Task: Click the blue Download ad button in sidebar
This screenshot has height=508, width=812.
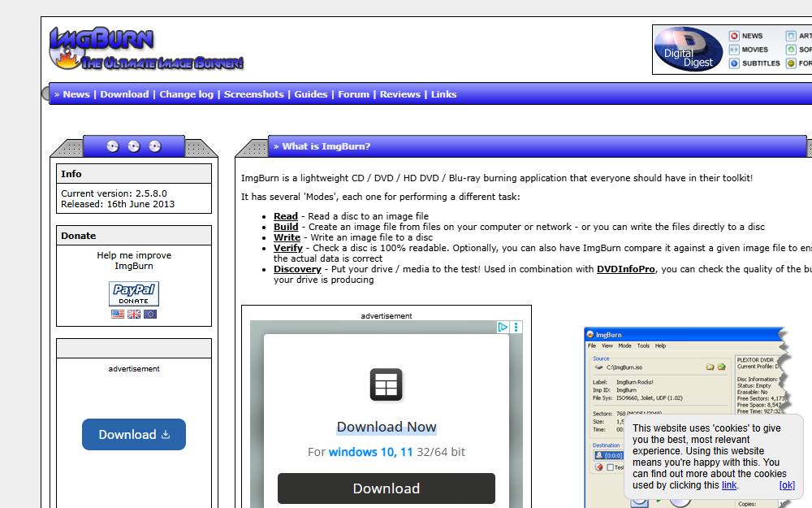Action: click(x=134, y=434)
